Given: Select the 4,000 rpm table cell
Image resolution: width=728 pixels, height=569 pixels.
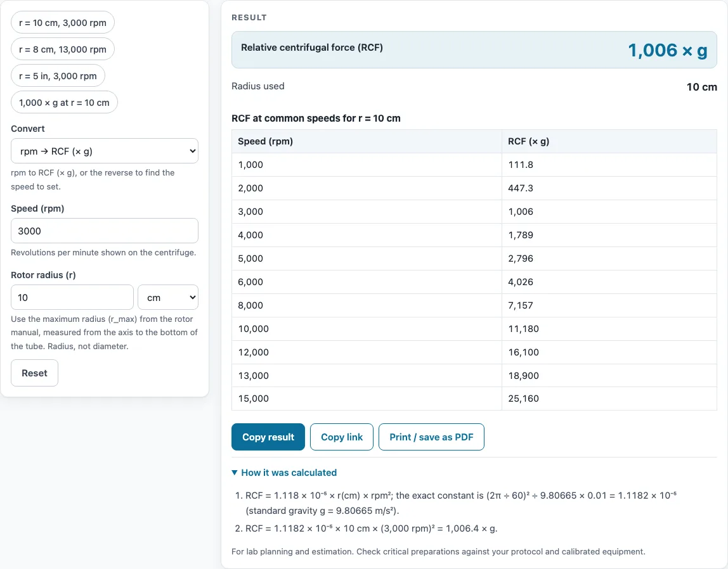Looking at the screenshot, I should click(367, 235).
